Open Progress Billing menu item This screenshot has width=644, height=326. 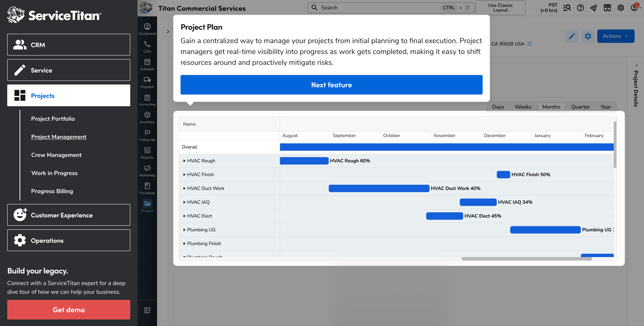point(52,191)
